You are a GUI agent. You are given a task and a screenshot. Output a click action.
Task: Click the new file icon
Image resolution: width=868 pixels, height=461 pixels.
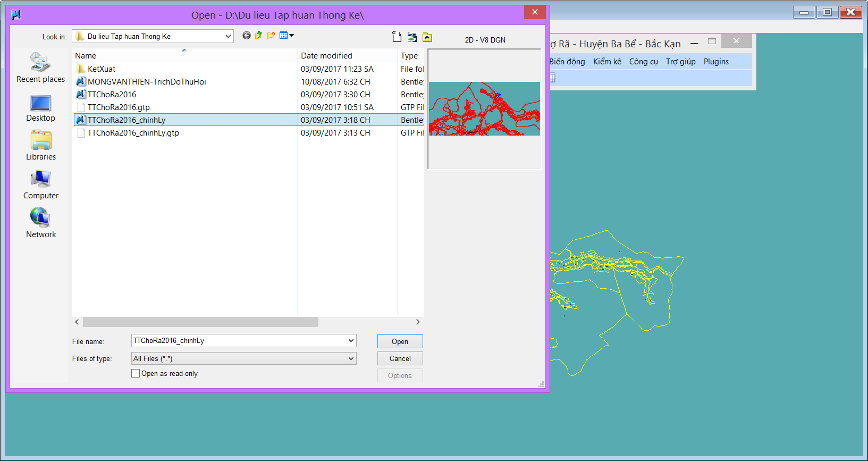[x=397, y=37]
